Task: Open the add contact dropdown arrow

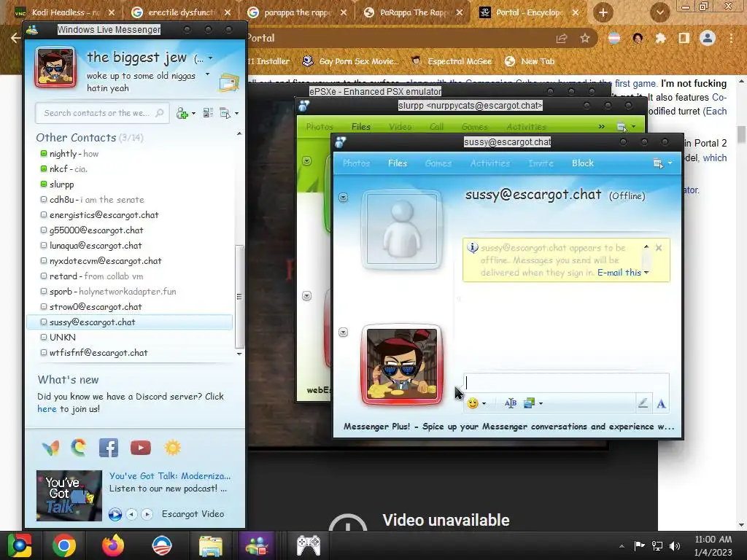Action: point(193,114)
